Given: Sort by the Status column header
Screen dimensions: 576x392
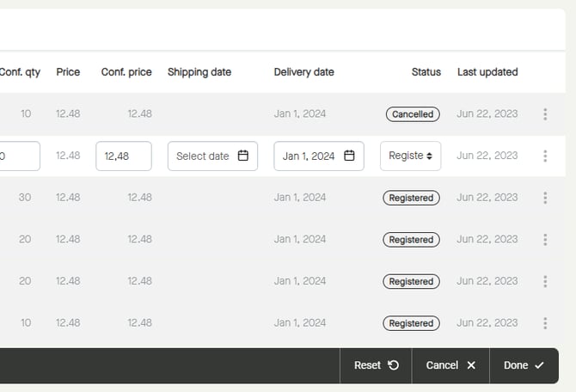Looking at the screenshot, I should 426,72.
